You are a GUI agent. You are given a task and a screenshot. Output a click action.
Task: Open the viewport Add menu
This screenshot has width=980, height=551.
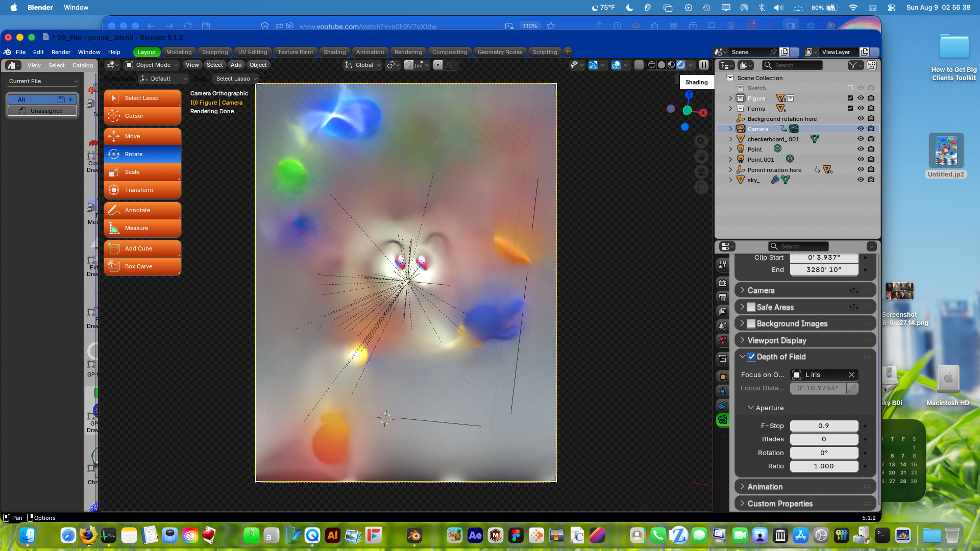click(x=236, y=65)
